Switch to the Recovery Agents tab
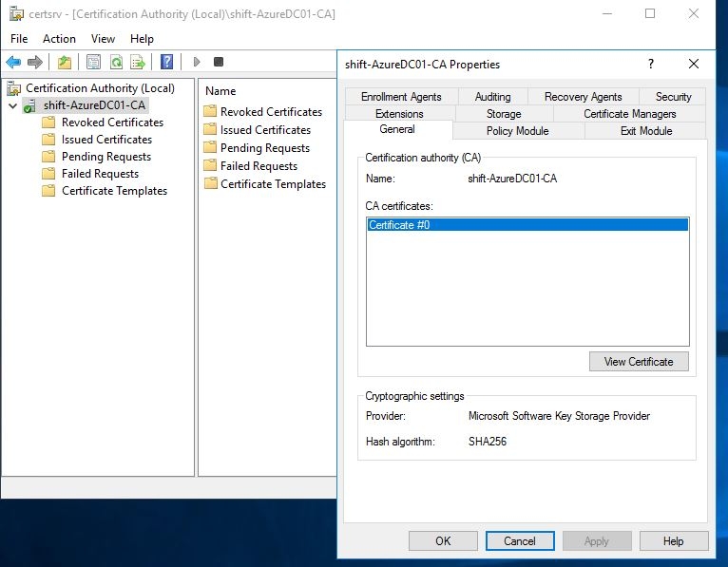The image size is (728, 567). [584, 97]
